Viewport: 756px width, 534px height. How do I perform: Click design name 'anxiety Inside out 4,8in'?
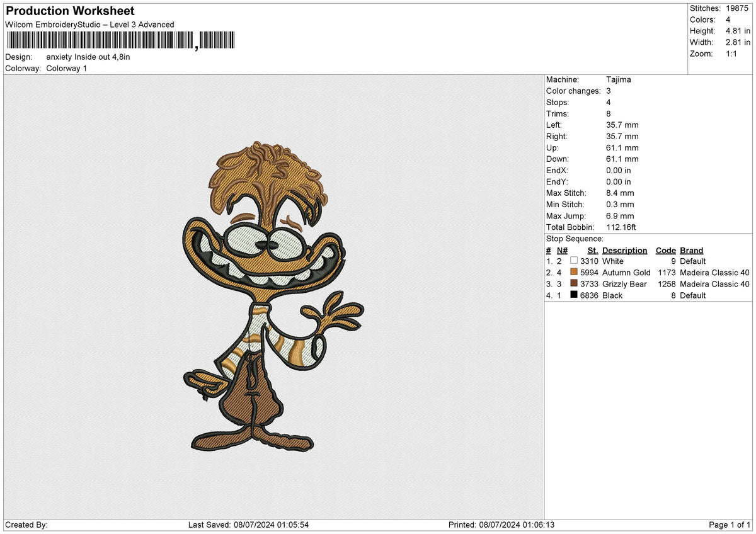pyautogui.click(x=88, y=57)
